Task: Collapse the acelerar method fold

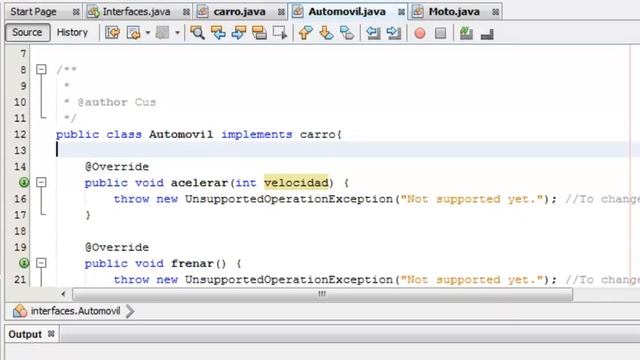Action: tap(41, 182)
